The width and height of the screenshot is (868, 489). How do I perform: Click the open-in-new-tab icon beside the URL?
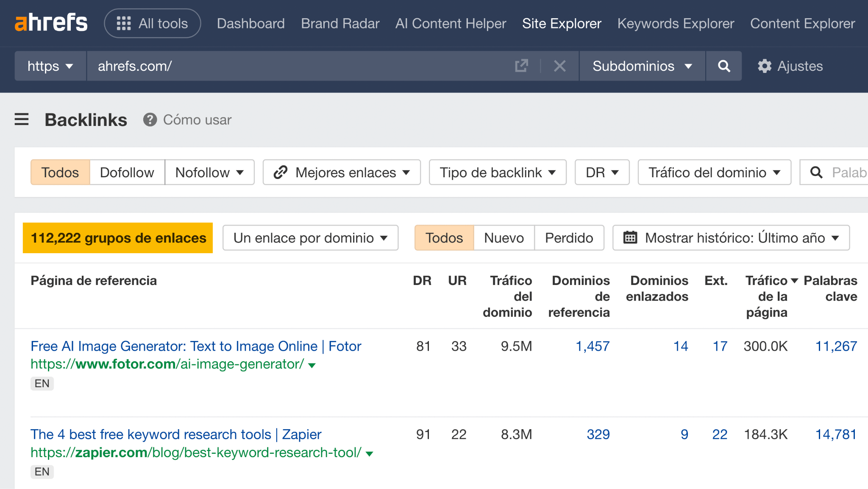tap(521, 66)
